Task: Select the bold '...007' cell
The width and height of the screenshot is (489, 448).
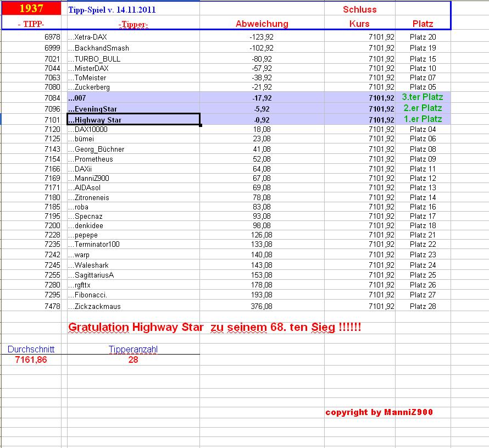Action: click(134, 98)
